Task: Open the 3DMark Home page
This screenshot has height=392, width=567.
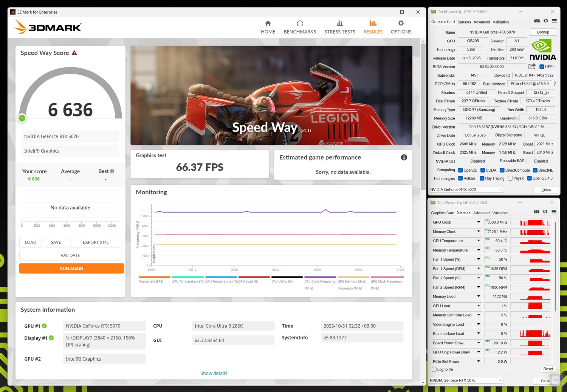Action: 268,27
